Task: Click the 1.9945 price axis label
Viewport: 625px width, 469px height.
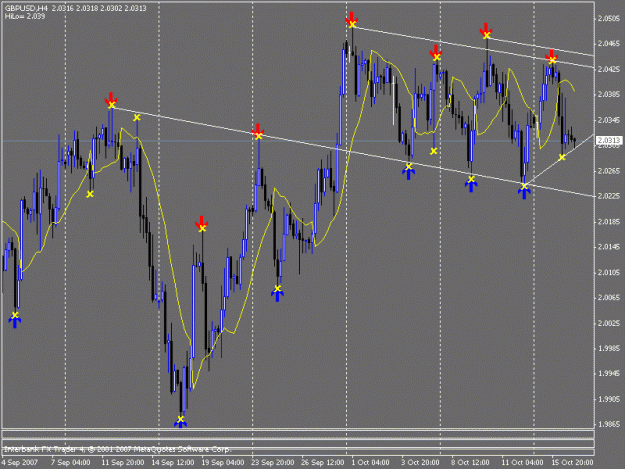Action: (609, 374)
